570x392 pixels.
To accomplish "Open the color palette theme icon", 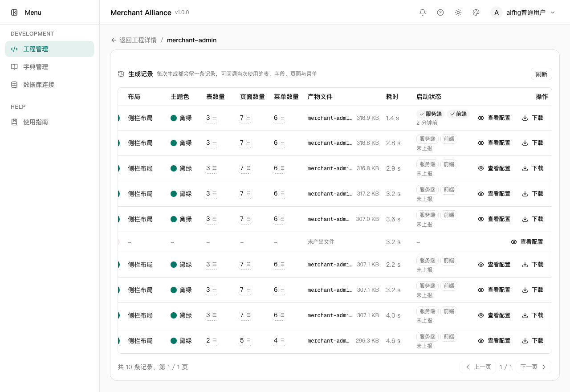I will click(476, 12).
